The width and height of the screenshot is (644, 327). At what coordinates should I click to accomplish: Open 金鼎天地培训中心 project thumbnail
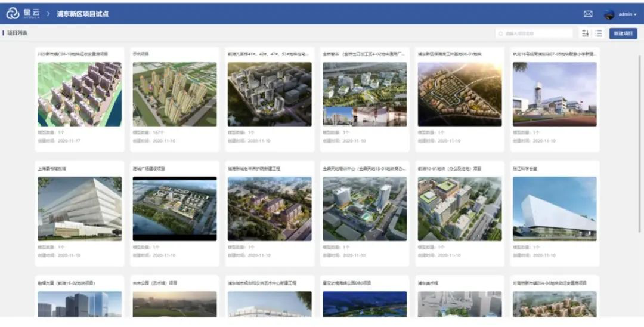click(x=365, y=209)
